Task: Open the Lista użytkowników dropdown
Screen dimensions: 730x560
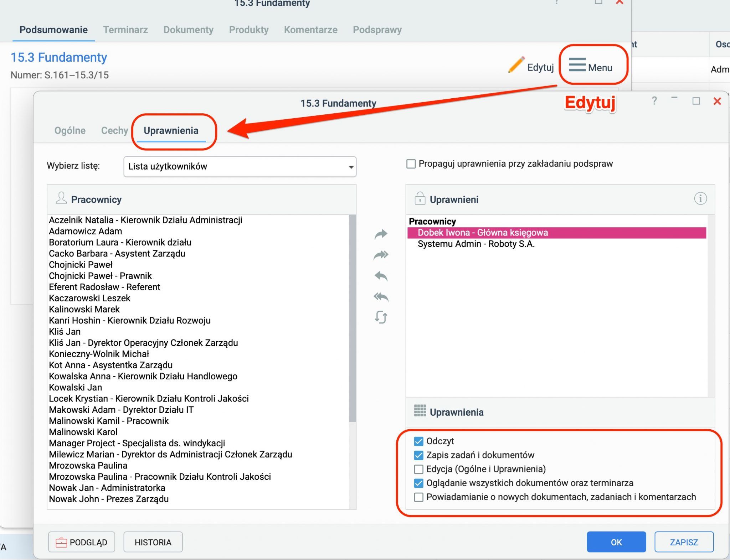Action: pyautogui.click(x=240, y=167)
